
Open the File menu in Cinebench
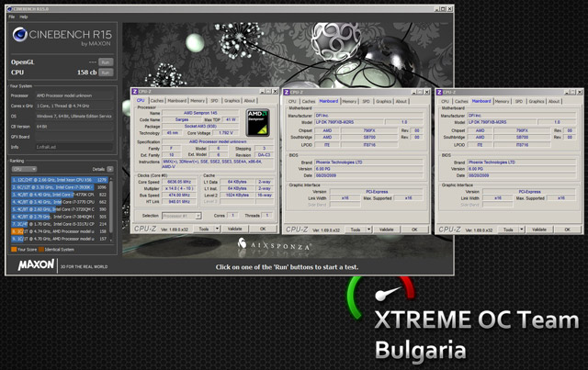[x=12, y=17]
